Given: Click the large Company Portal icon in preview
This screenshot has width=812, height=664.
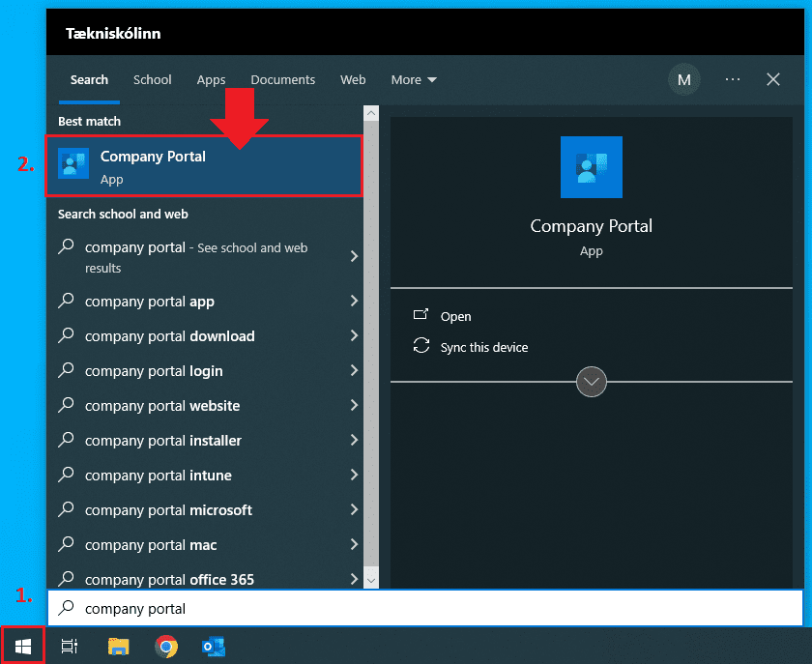Looking at the screenshot, I should click(x=591, y=167).
